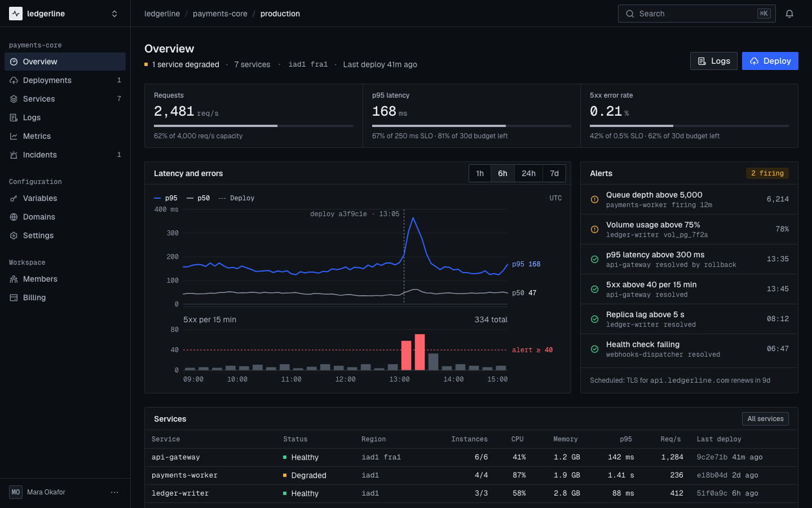Toggle the p50 series in chart legend
Screen dimensions: 812x508
pyautogui.click(x=198, y=198)
